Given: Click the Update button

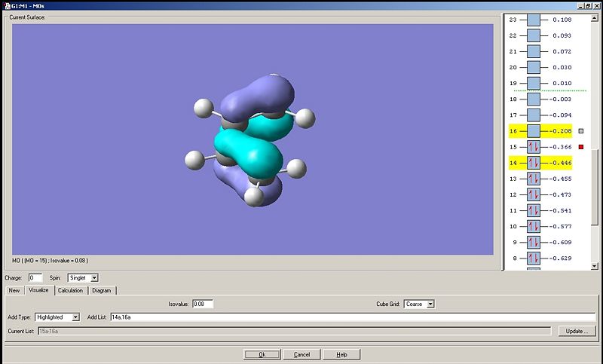Looking at the screenshot, I should coord(577,331).
